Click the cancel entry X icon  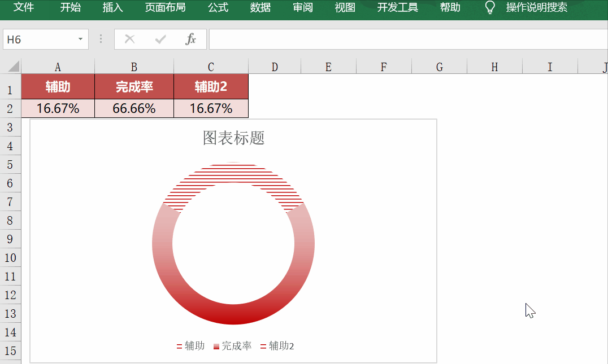pos(129,39)
